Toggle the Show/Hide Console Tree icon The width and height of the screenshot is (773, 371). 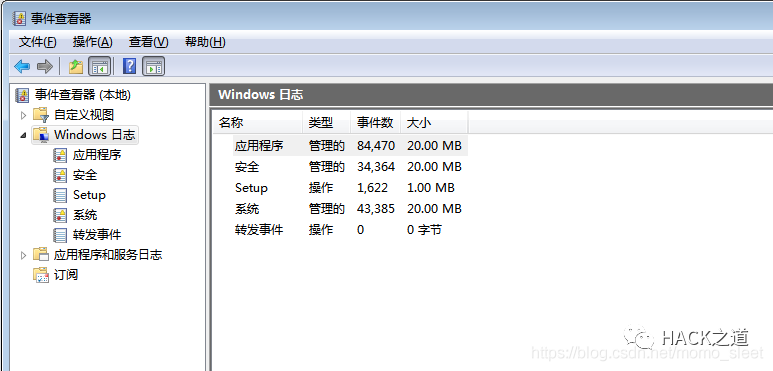100,66
